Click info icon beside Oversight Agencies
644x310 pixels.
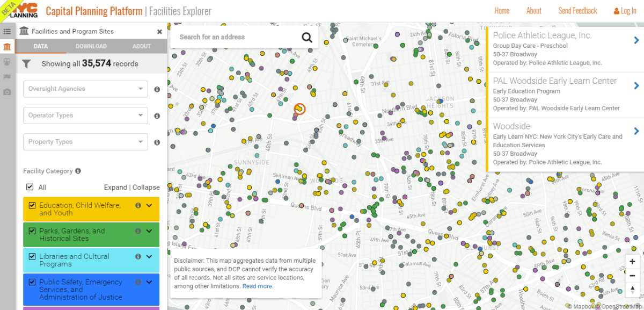(157, 90)
